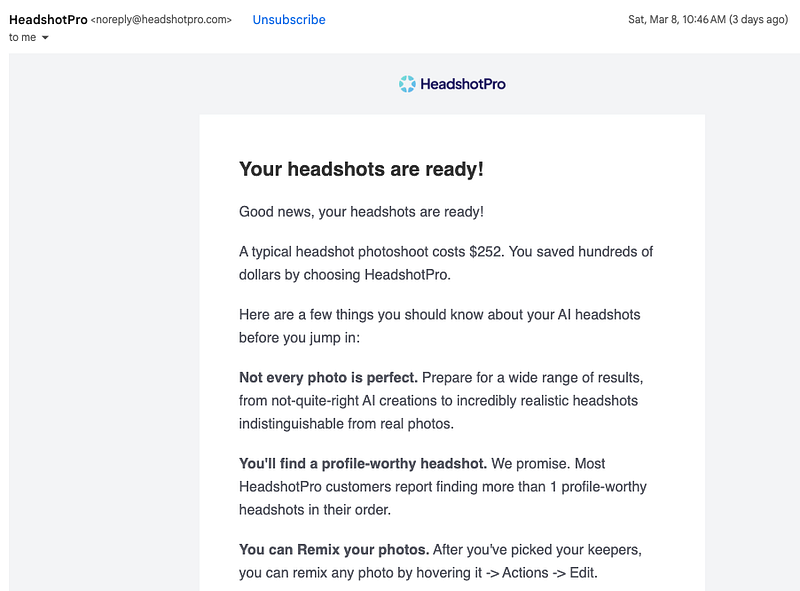Screen dimensions: 800x591
Task: Click the text "Here are a few things you should know"
Action: click(x=361, y=314)
